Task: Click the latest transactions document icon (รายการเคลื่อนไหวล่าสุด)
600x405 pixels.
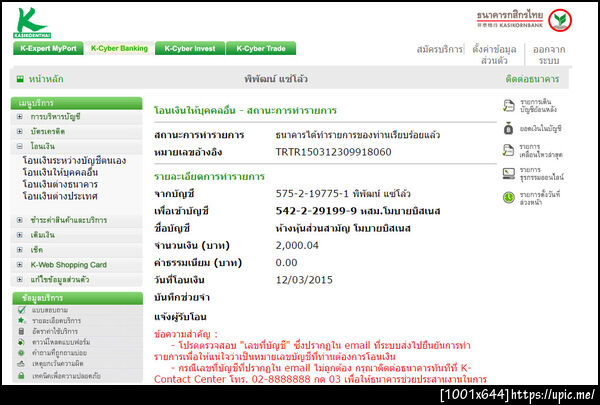Action: [508, 150]
